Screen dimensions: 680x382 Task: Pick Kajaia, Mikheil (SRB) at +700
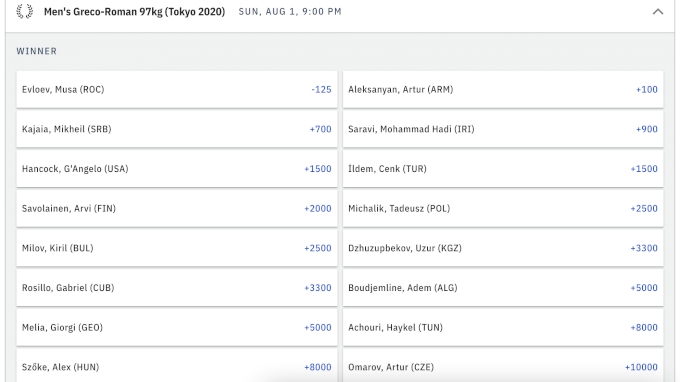[177, 129]
